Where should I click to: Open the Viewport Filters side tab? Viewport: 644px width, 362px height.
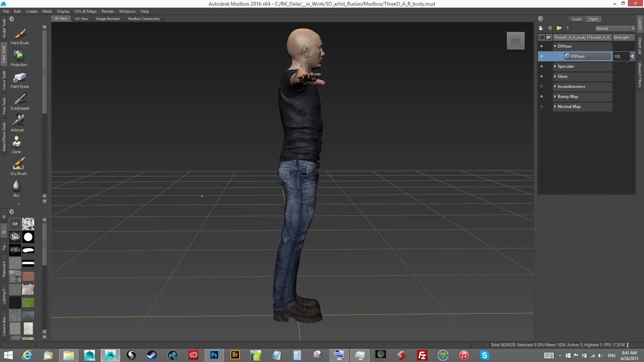tap(640, 75)
